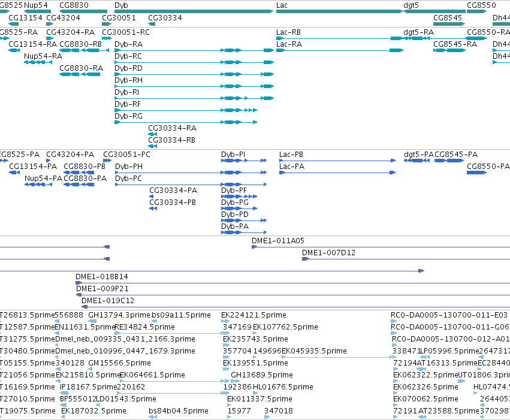The image size is (510, 420).
Task: Select the CG30334 gene label
Action: click(x=165, y=17)
